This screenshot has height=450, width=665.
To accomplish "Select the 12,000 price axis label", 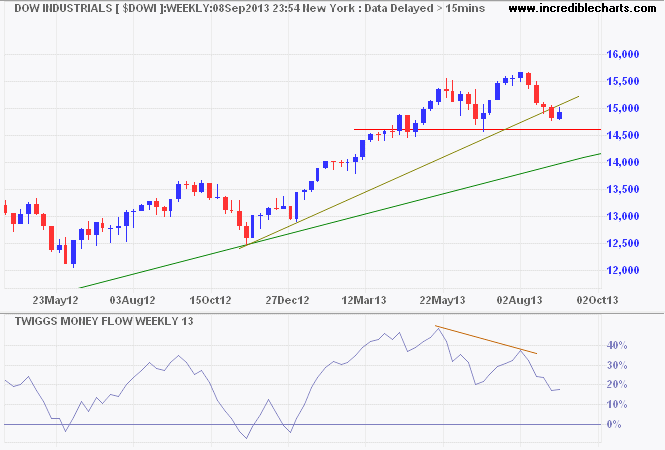I will (x=623, y=270).
